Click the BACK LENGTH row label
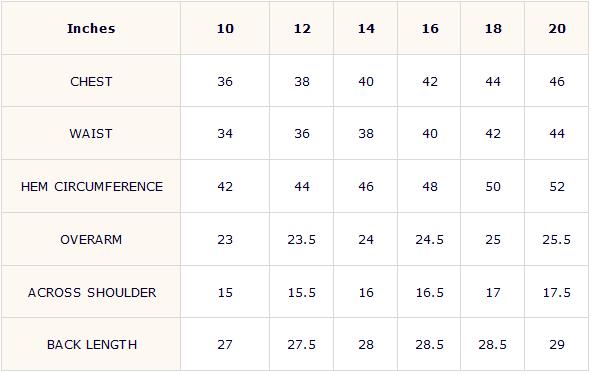The image size is (592, 374). point(92,345)
